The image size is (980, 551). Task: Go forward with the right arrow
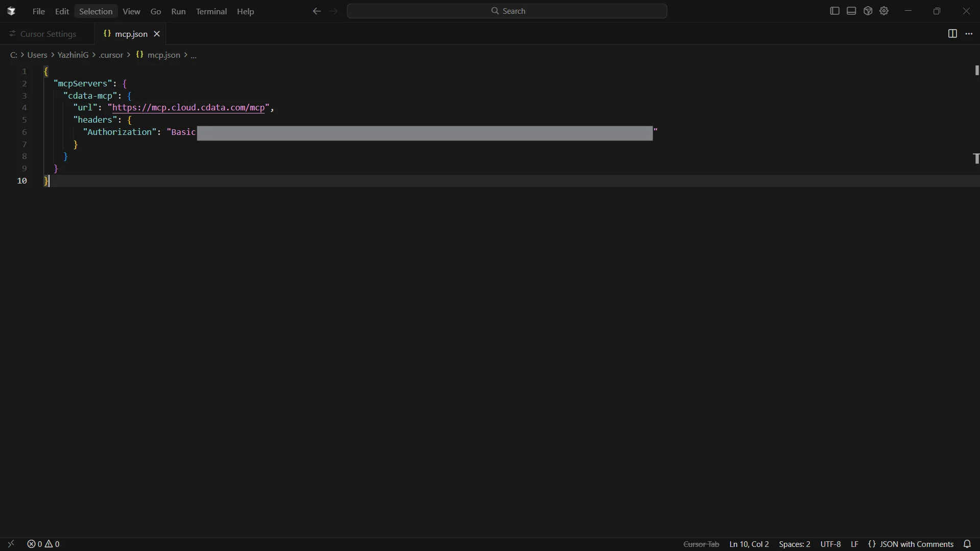(x=334, y=12)
